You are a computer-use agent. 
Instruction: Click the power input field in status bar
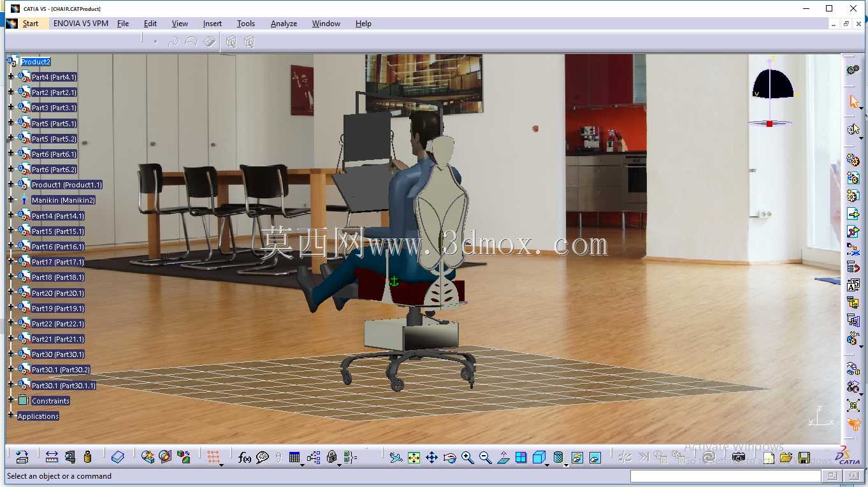tap(726, 476)
